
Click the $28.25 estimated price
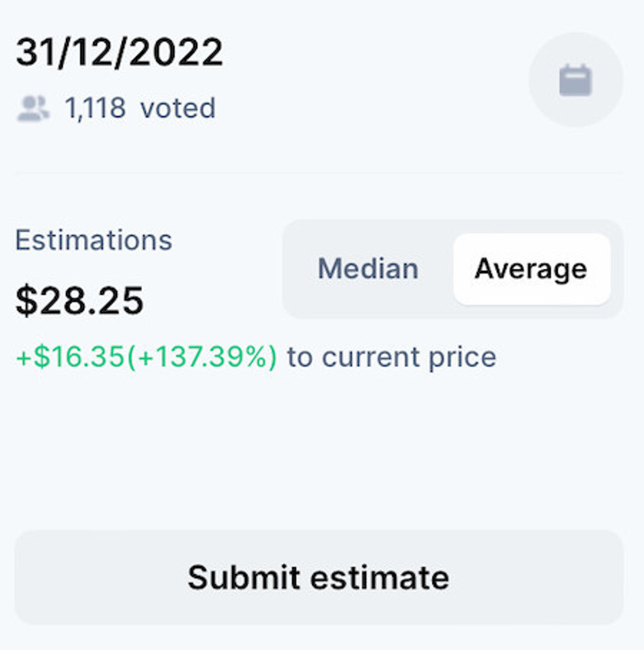point(79,301)
